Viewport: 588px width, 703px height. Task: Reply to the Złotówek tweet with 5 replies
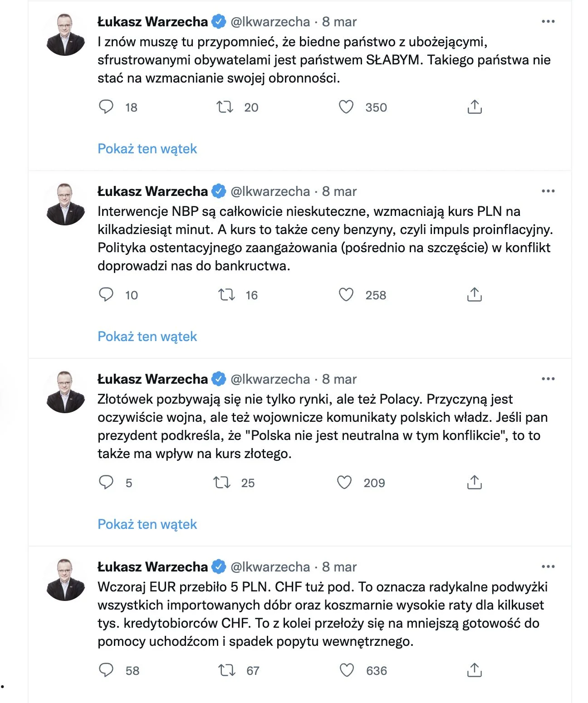click(106, 482)
